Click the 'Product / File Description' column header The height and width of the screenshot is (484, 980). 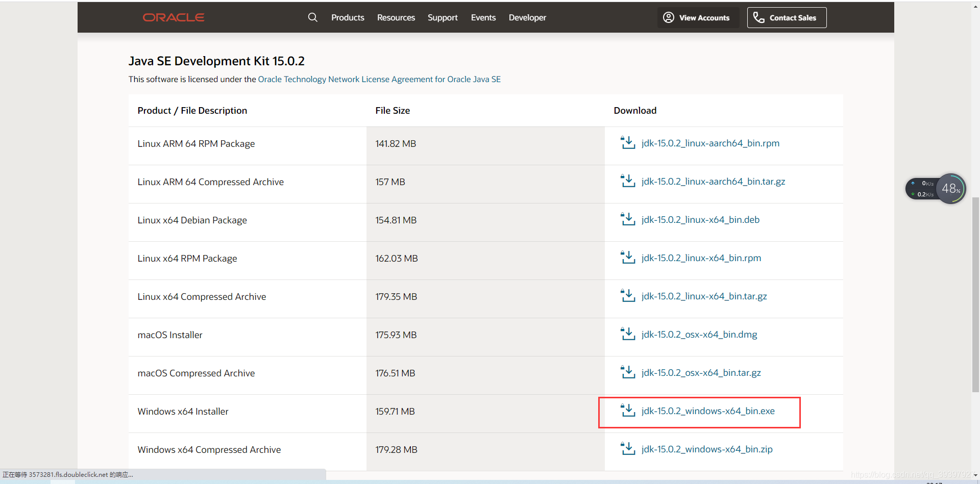coord(192,111)
